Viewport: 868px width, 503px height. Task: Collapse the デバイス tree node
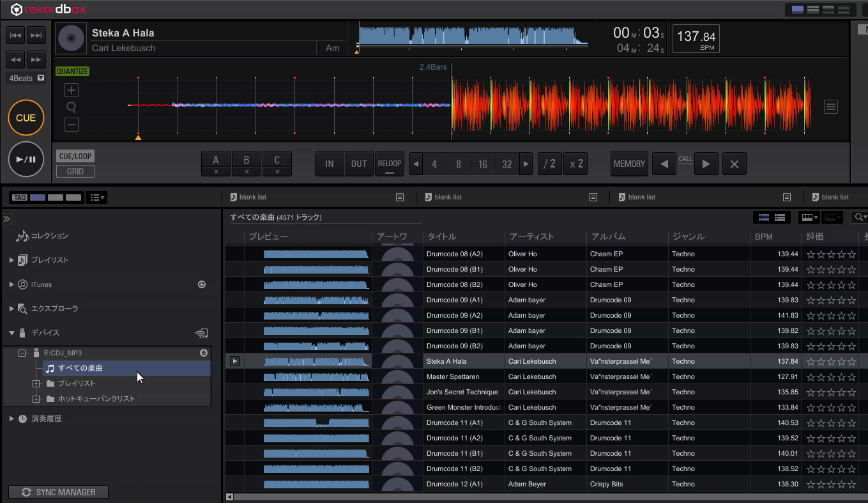[x=11, y=333]
